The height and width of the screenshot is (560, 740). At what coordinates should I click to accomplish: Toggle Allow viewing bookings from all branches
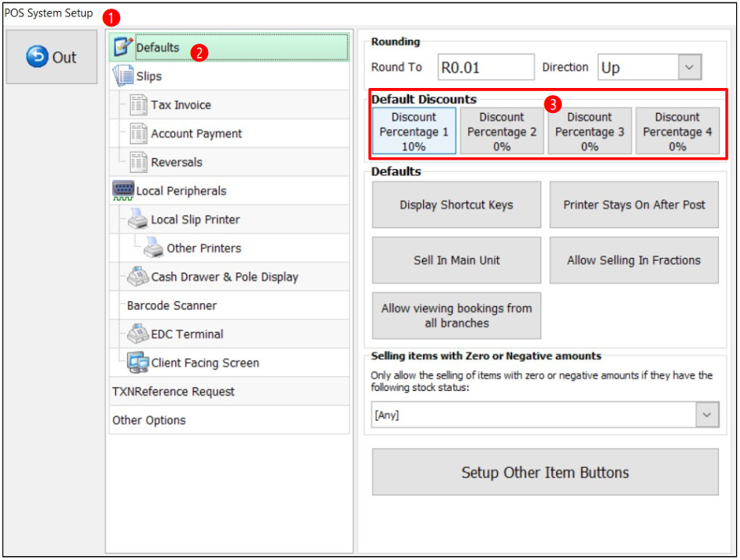456,315
